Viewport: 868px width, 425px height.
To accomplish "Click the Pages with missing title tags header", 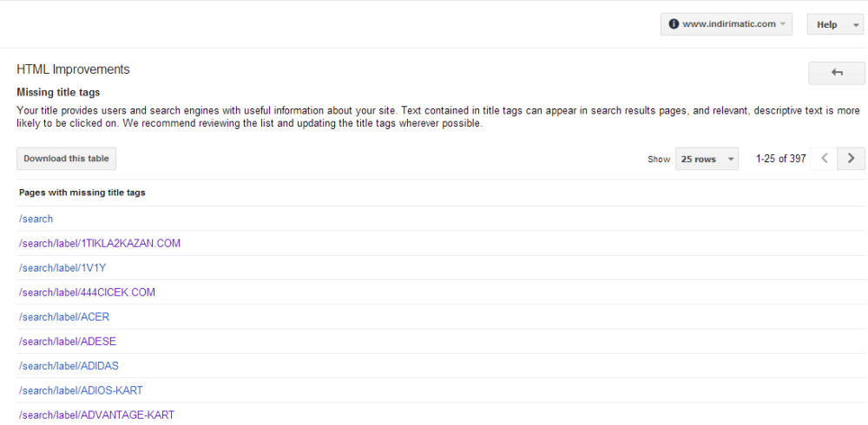I will pos(82,193).
